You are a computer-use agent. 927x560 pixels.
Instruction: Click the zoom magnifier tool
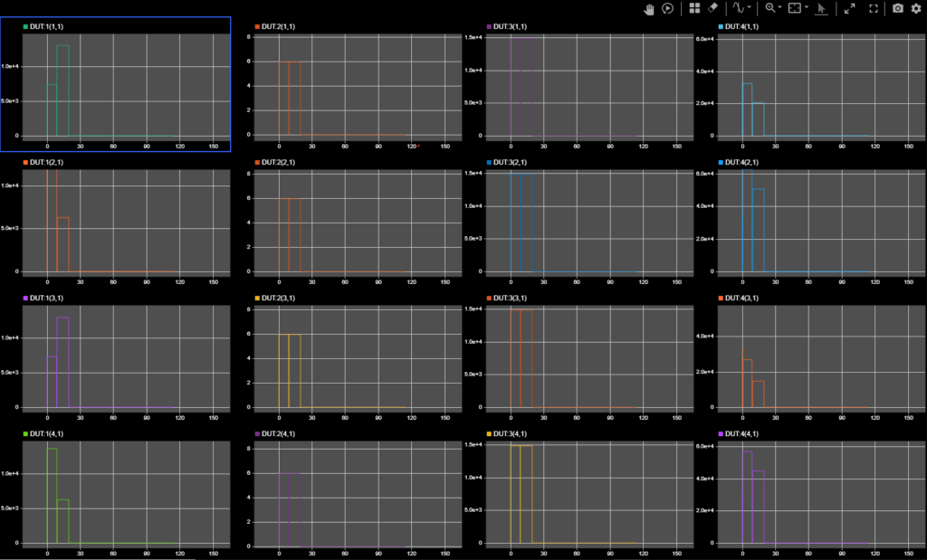click(x=769, y=8)
